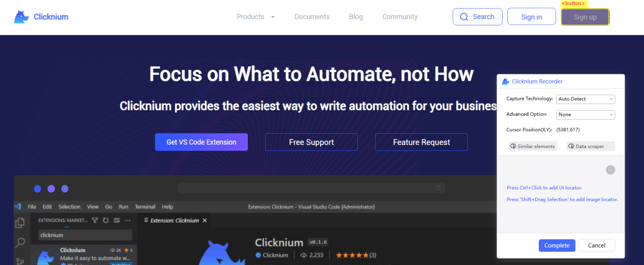The width and height of the screenshot is (644, 265).
Task: Click Cancel button in Recorder
Action: (597, 245)
